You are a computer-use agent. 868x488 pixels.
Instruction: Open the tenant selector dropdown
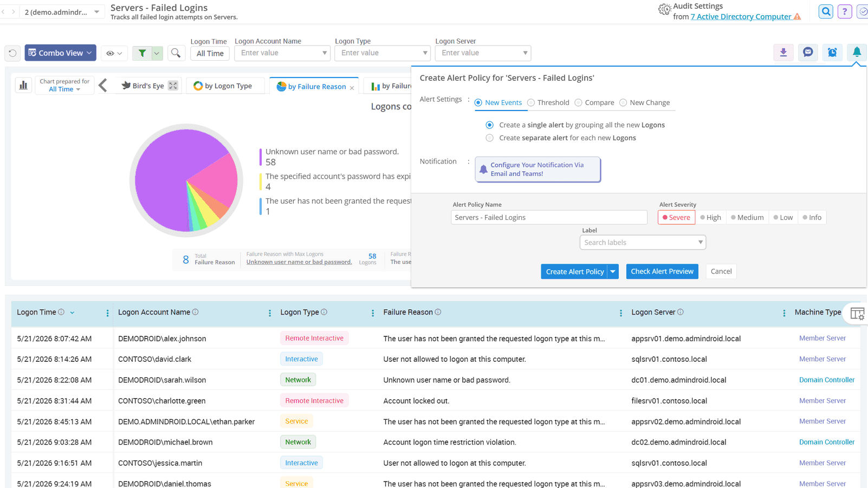61,12
